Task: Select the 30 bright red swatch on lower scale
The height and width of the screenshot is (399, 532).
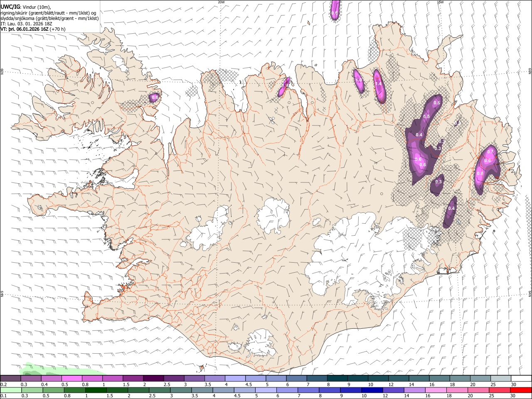Action: pyautogui.click(x=520, y=390)
